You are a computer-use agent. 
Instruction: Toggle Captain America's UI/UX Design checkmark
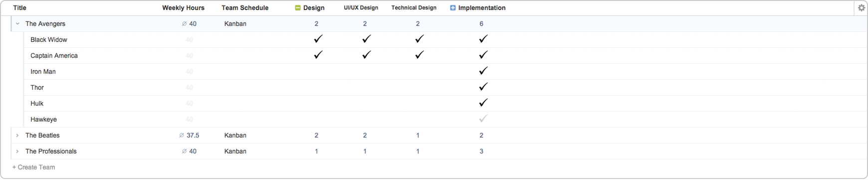tap(367, 55)
